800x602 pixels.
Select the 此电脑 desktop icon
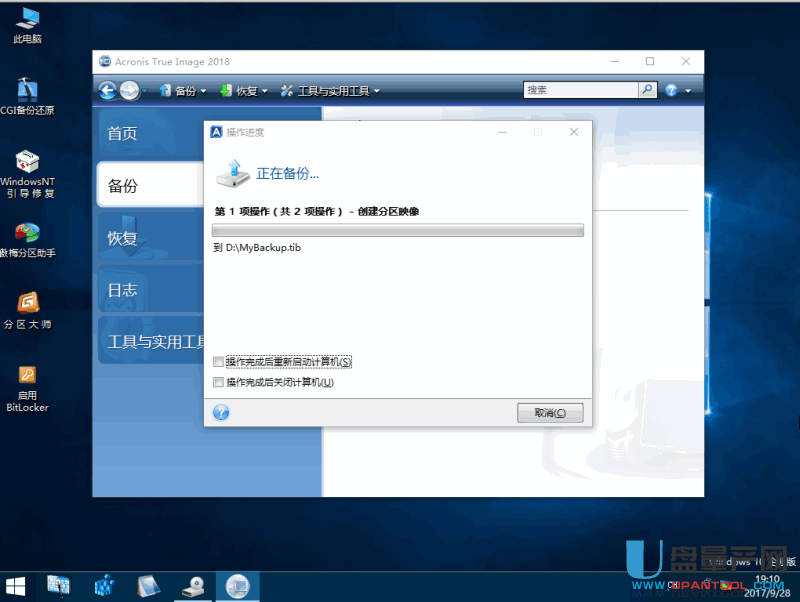[28, 26]
